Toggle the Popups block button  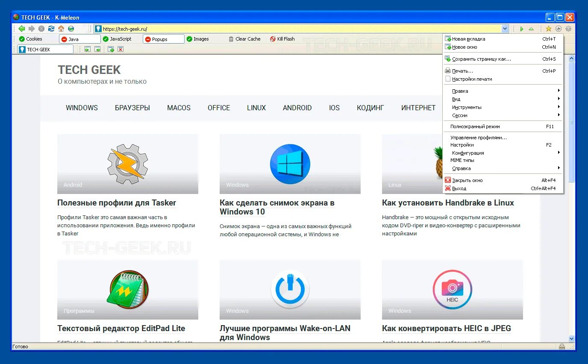click(164, 39)
